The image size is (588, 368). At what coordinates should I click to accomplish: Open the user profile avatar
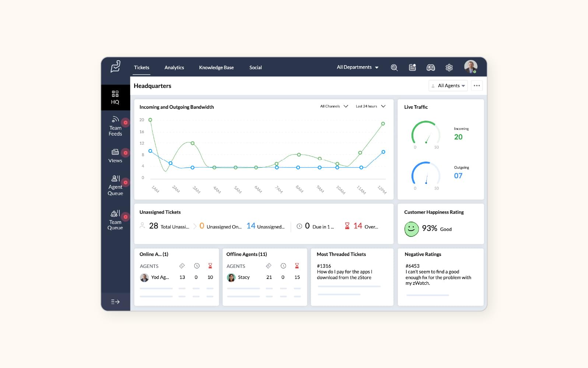pos(470,67)
